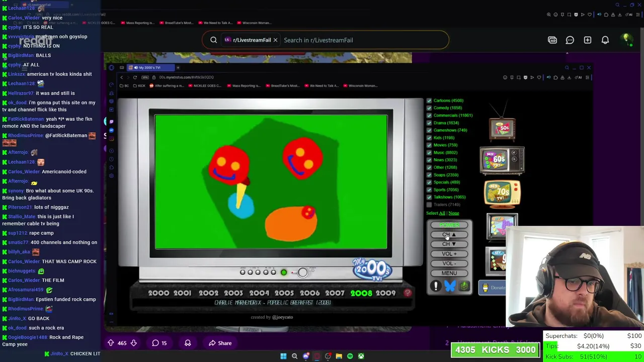The image size is (644, 362).
Task: Toggle the Commercials (11861) checkbox
Action: (429, 115)
